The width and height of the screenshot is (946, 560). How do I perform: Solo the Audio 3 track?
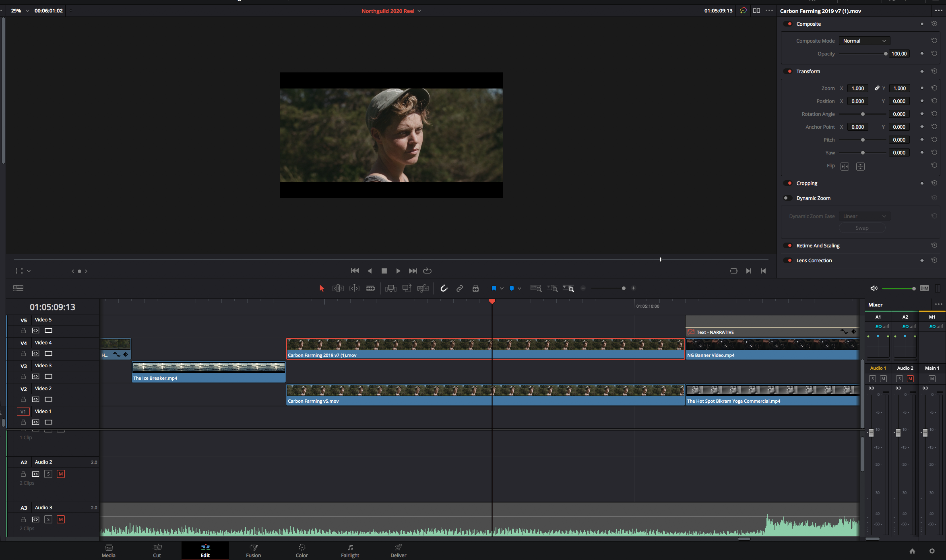[48, 519]
